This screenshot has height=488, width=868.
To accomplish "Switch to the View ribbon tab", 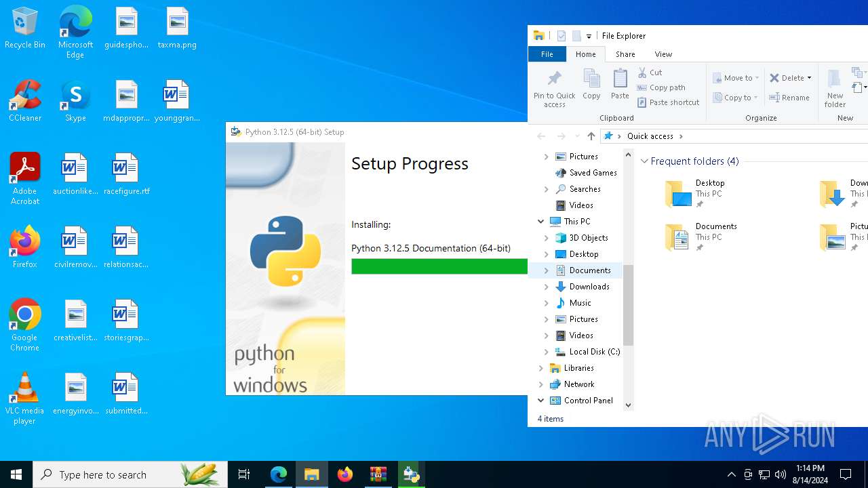I will [x=663, y=54].
